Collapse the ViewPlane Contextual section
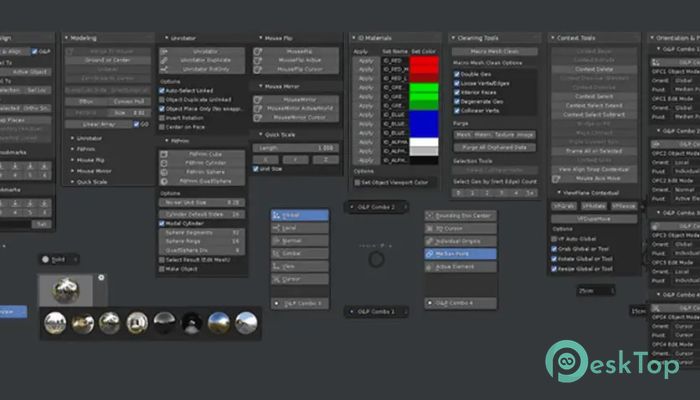Viewport: 700px width, 400px height. (x=559, y=192)
